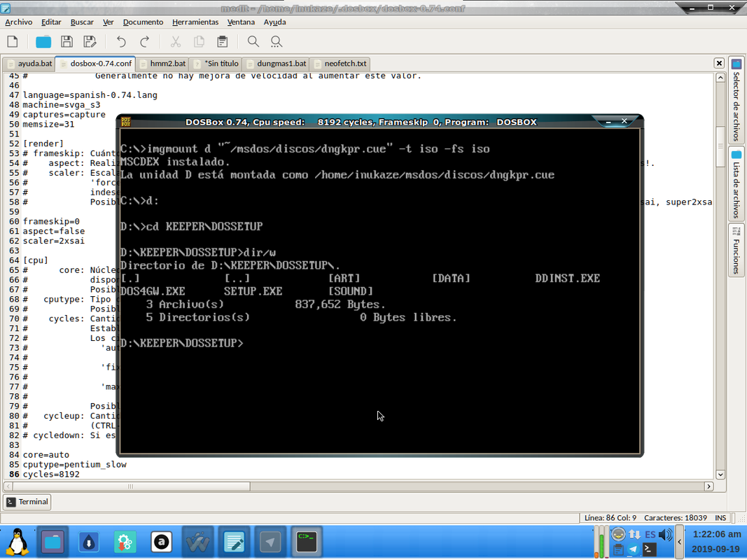Click the horizontal scrollbar thumb
This screenshot has width=747, height=560.
pos(131,486)
